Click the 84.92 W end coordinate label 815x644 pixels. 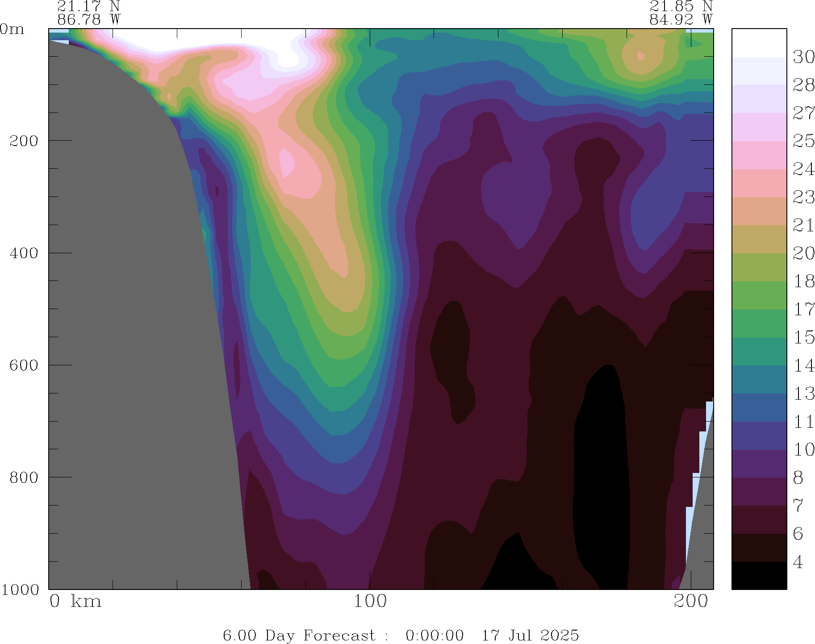coord(681,20)
